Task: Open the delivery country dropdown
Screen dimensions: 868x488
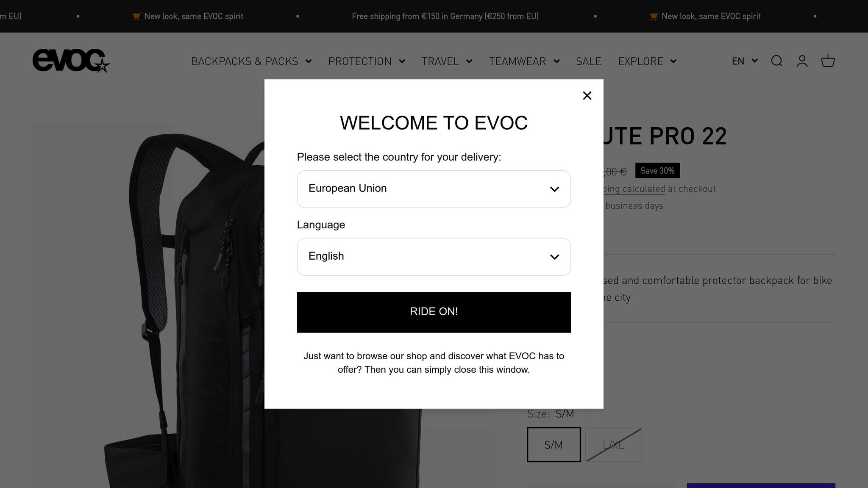Action: (x=434, y=189)
